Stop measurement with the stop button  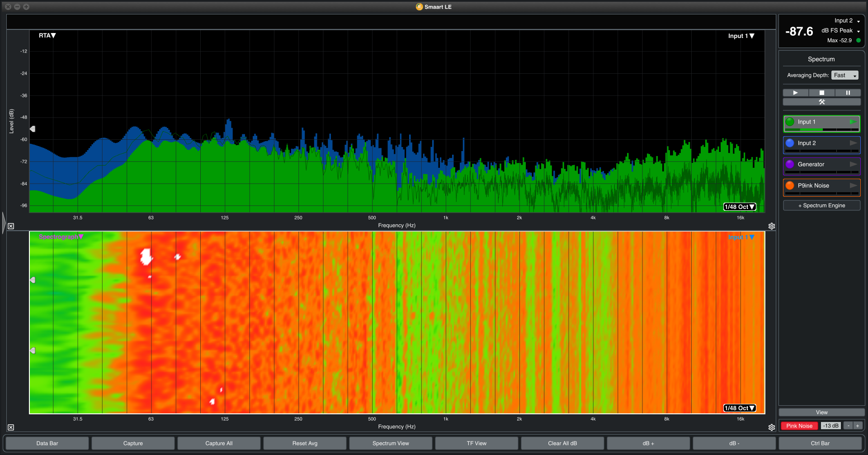point(821,93)
